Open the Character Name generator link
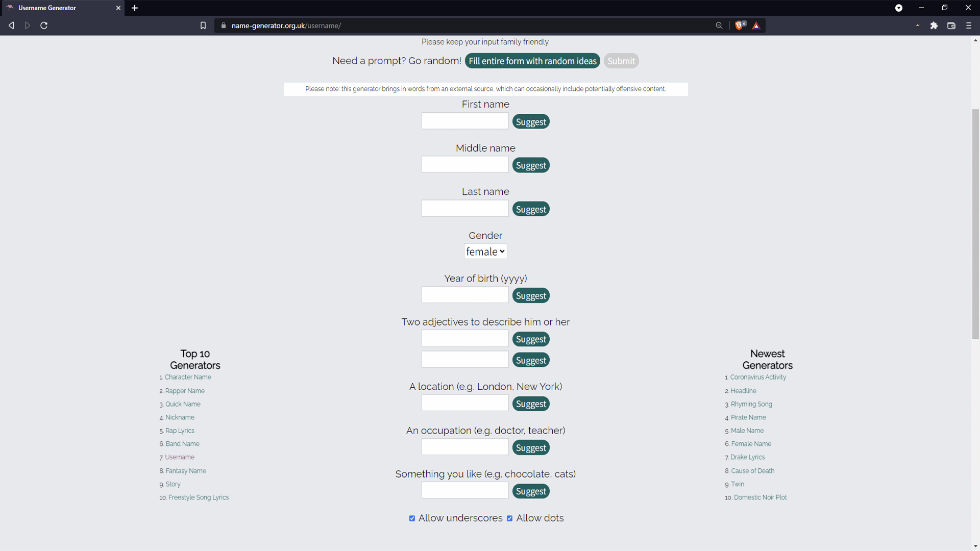 (188, 377)
